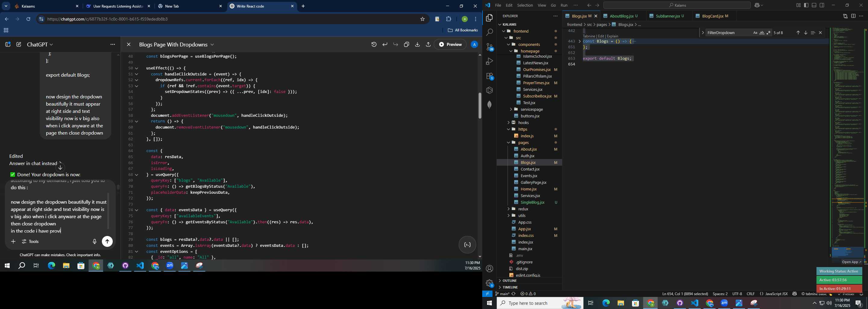
Task: Open SingleBlog.jsx in the explorer
Action: click(x=532, y=202)
